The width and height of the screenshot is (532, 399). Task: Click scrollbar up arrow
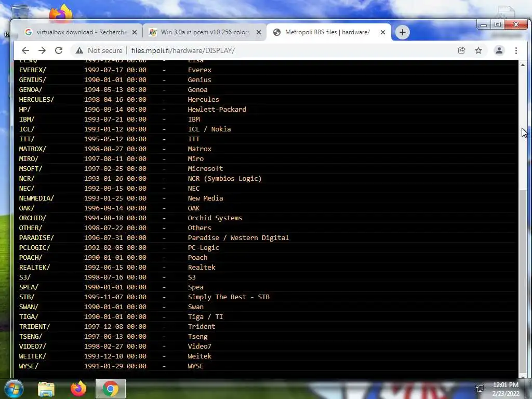(x=523, y=64)
